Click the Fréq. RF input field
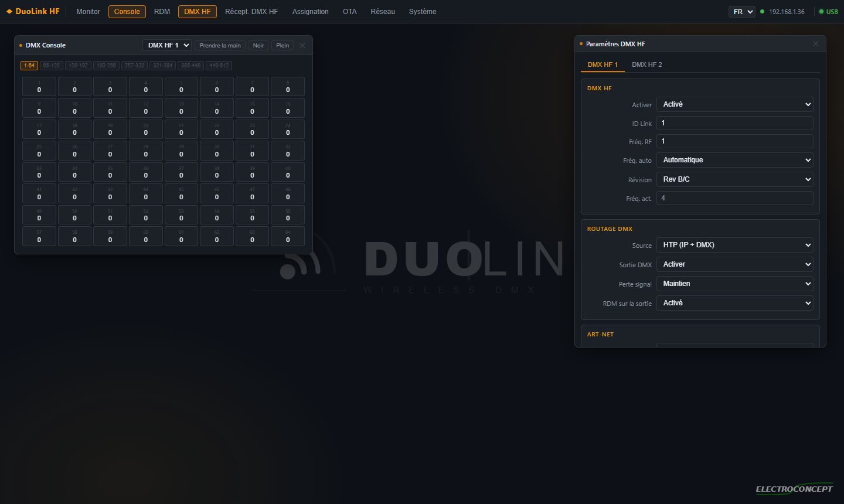844x504 pixels. pos(735,141)
